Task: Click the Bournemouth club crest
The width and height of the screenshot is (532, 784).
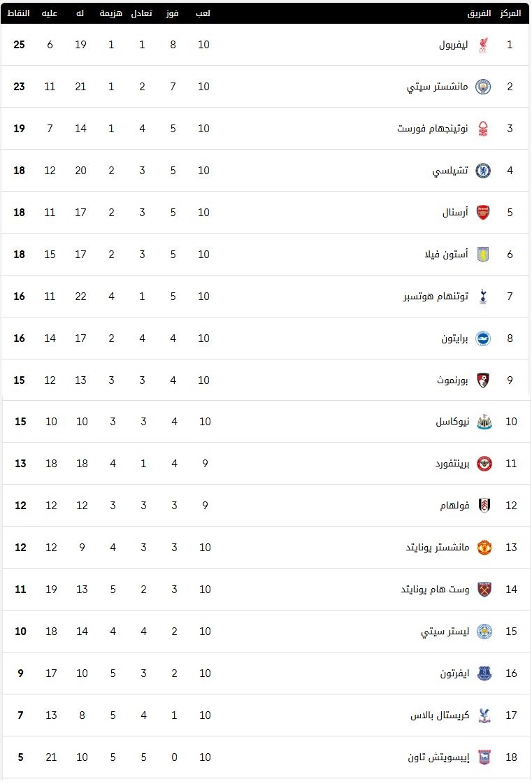Action: point(483,380)
